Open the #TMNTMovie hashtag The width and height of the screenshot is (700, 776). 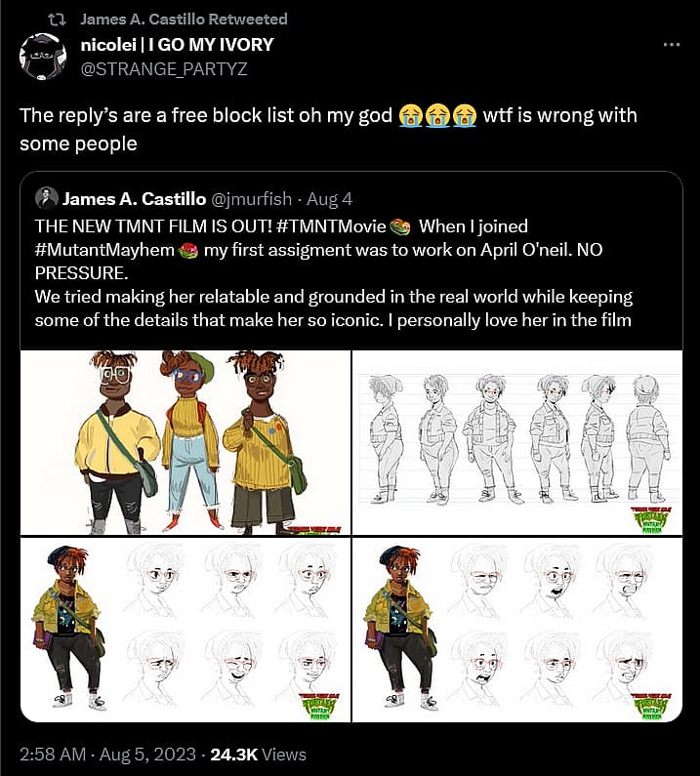(331, 226)
